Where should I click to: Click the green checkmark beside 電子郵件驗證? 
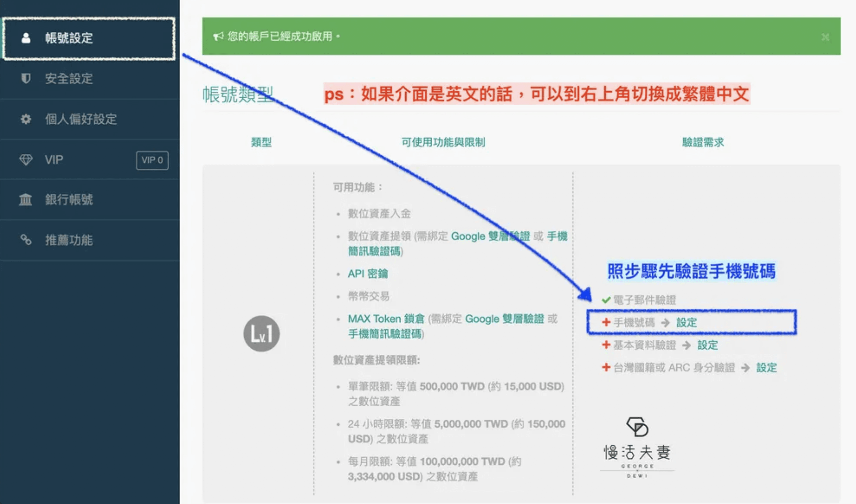[606, 300]
